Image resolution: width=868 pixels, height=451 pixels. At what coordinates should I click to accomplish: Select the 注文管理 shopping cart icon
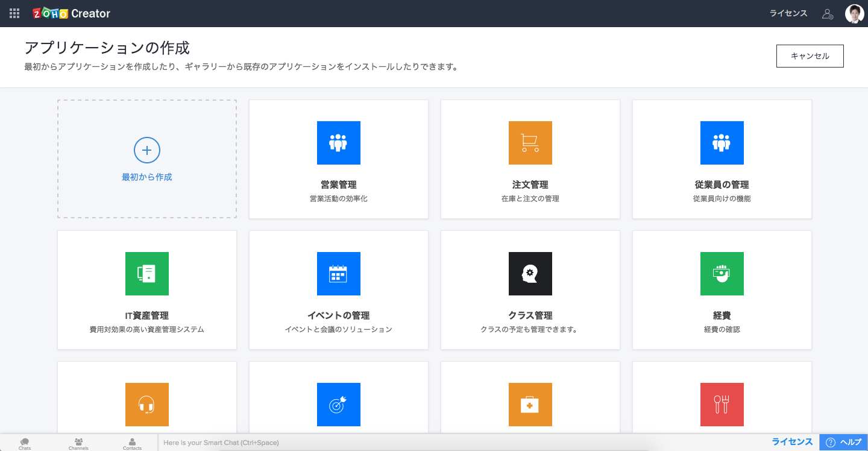point(530,143)
